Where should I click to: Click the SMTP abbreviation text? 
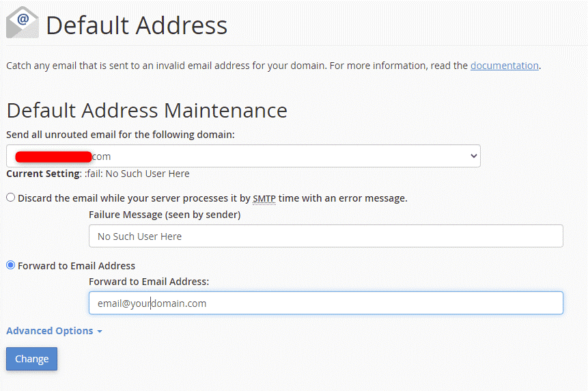pos(263,198)
